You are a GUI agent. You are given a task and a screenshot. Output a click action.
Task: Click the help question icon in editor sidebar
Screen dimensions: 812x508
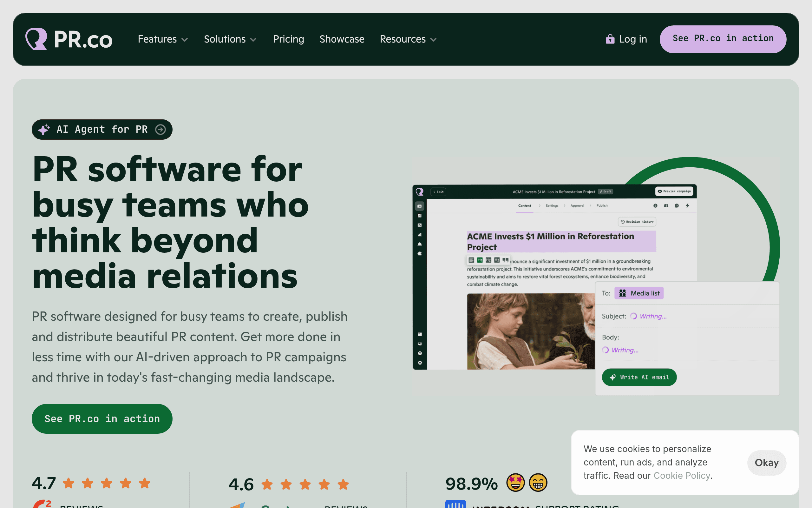click(420, 353)
